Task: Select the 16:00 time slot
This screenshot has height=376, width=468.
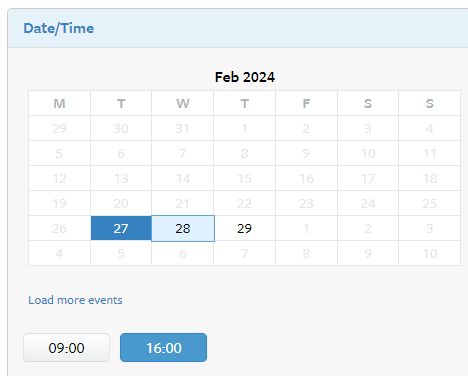Action: coord(163,348)
